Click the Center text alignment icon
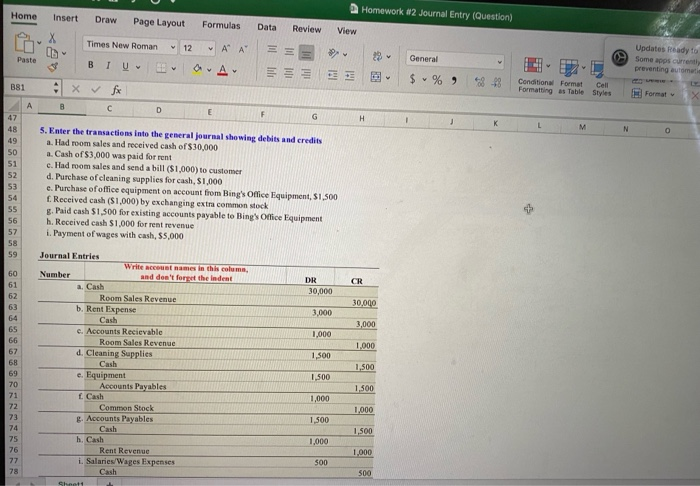This screenshot has height=486, width=700. click(x=288, y=73)
